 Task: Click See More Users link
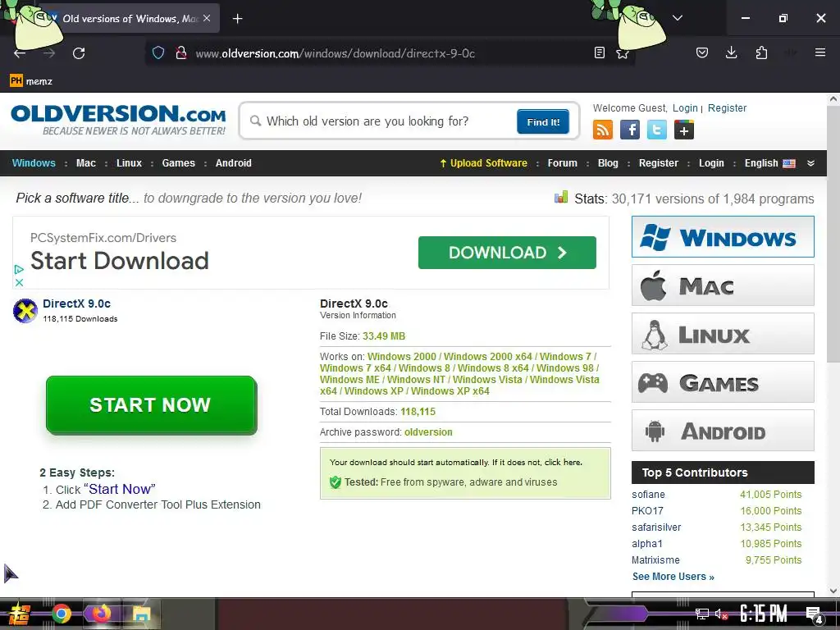tap(673, 577)
